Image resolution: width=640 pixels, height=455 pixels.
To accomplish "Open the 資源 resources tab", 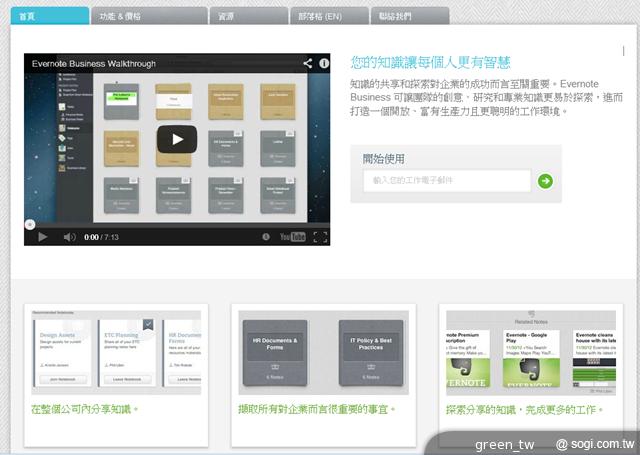I will pos(249,16).
